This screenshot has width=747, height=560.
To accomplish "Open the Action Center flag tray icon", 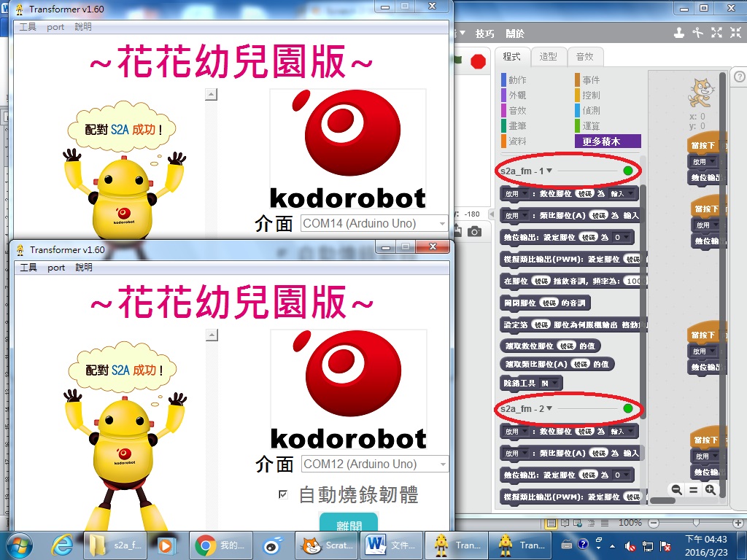I will pyautogui.click(x=665, y=545).
